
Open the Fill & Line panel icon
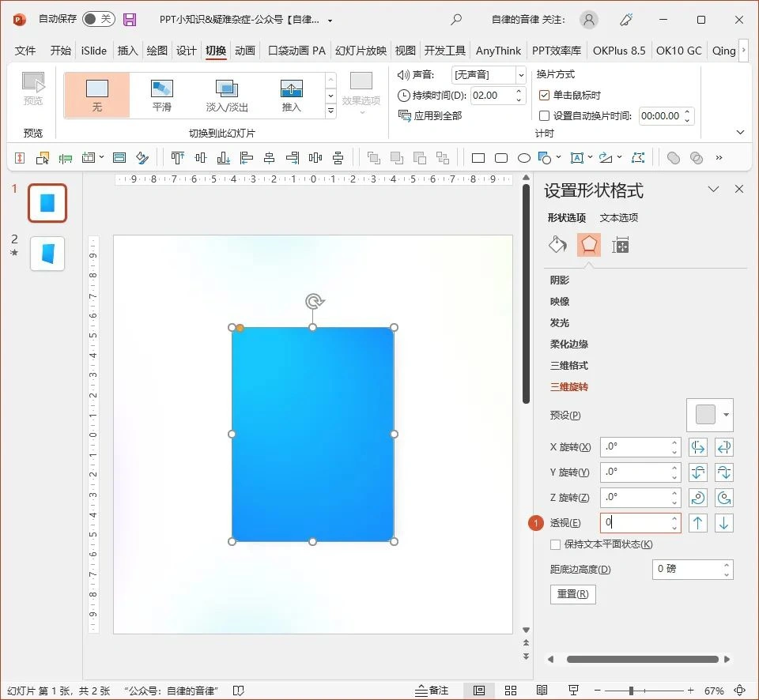point(557,245)
